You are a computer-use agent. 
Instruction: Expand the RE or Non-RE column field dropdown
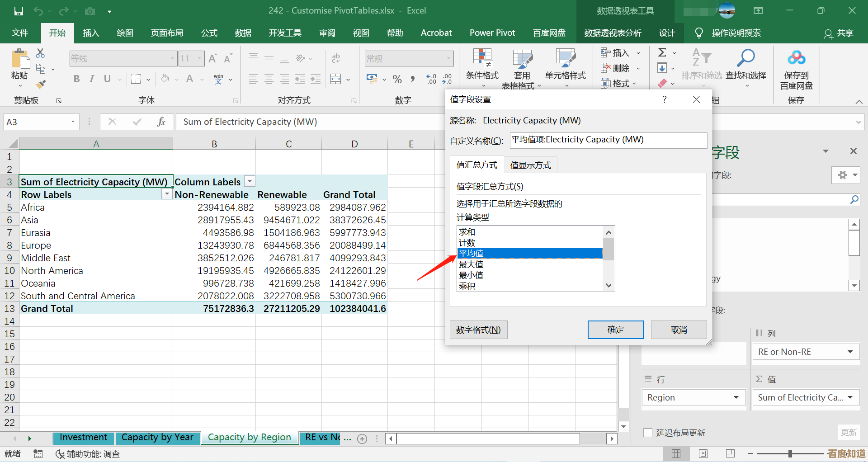pyautogui.click(x=850, y=352)
